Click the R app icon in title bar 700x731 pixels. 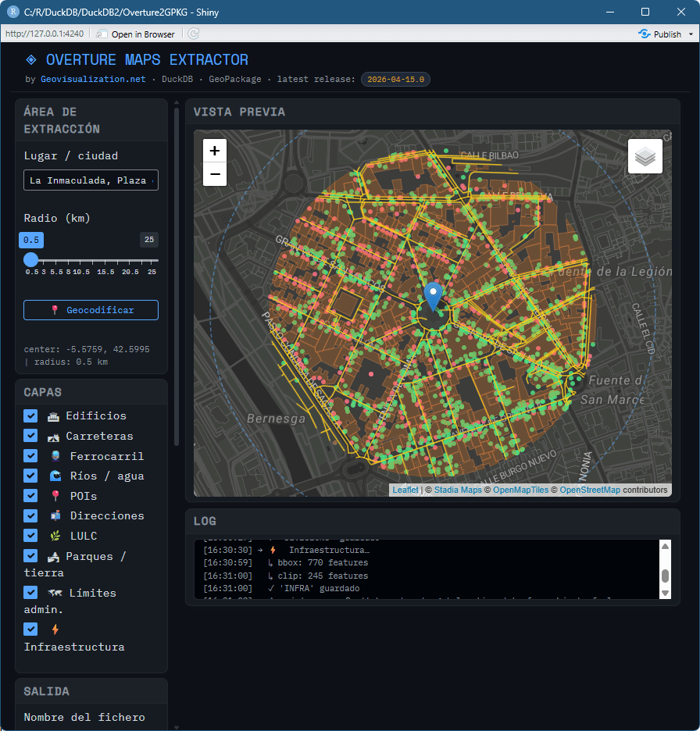(x=12, y=12)
